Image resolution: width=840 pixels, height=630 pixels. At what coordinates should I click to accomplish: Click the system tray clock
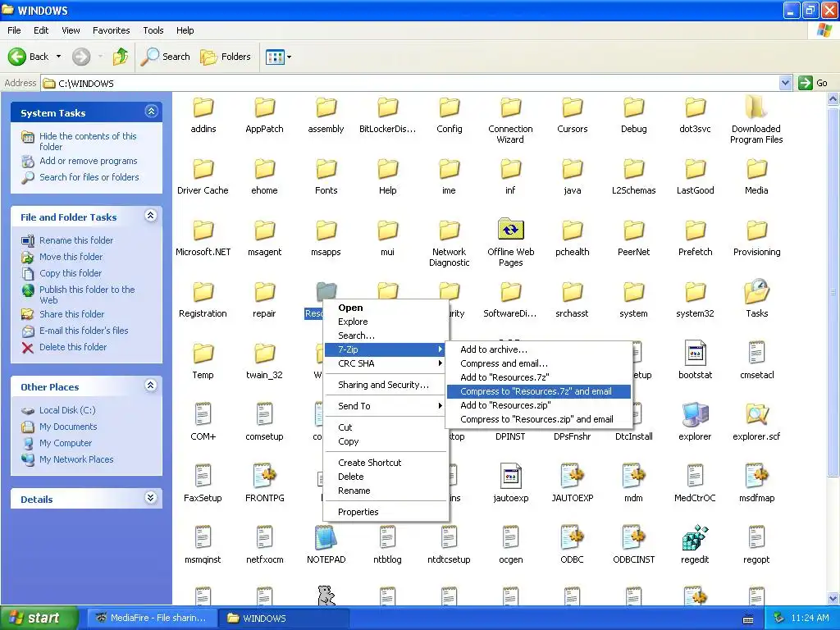pos(810,618)
